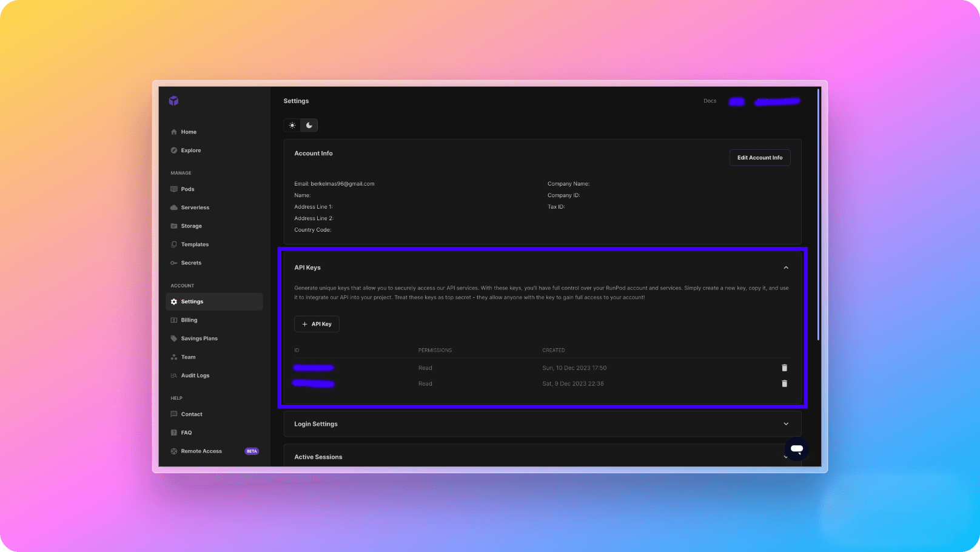Click the + API Key button

[317, 324]
